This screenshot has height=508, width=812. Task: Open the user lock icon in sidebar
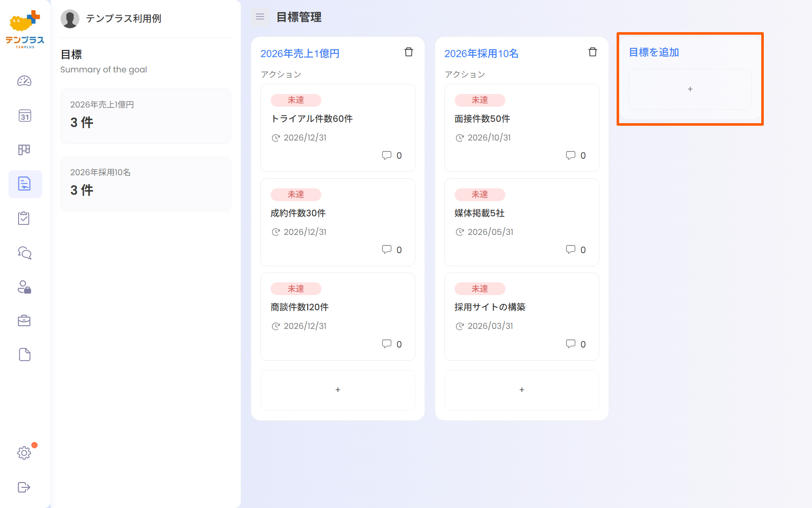25,287
